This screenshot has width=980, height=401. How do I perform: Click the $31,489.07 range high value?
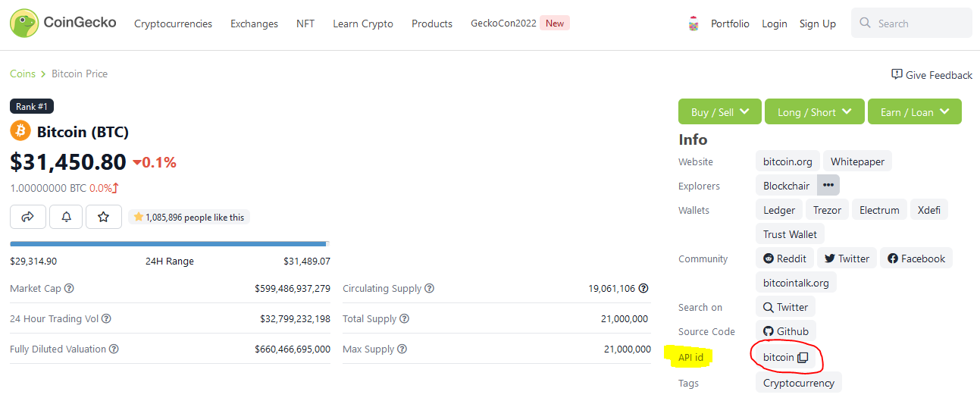click(x=307, y=261)
